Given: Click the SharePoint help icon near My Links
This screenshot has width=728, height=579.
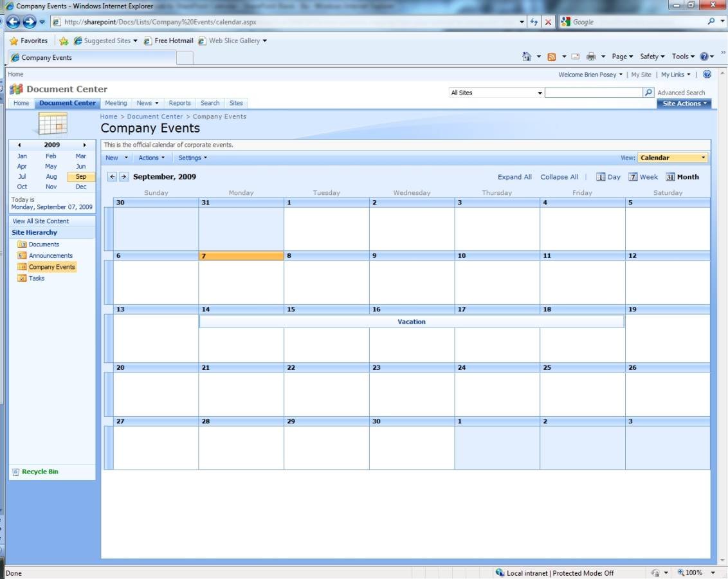Looking at the screenshot, I should click(707, 74).
